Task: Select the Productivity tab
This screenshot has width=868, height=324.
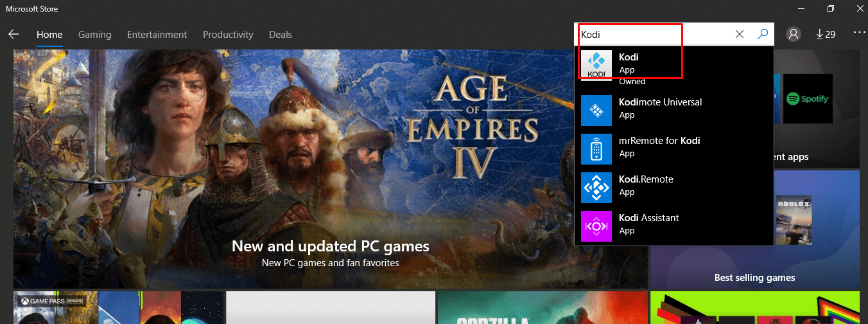Action: [x=228, y=35]
